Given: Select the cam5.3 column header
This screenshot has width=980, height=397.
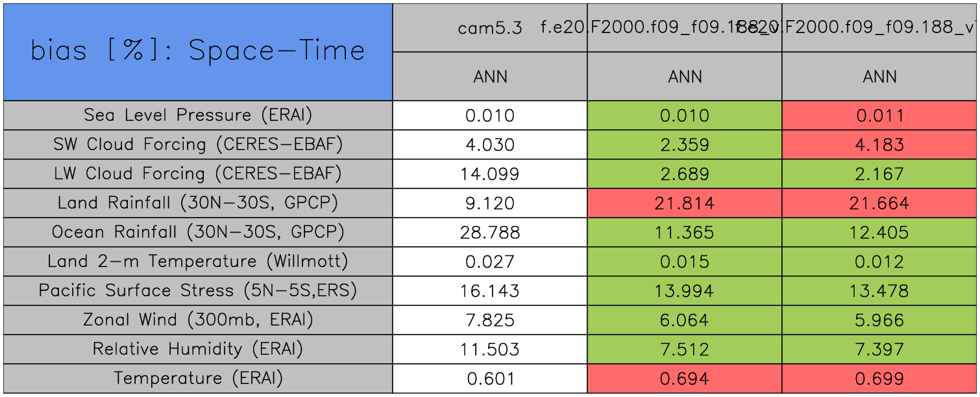Looking at the screenshot, I should pos(490,28).
